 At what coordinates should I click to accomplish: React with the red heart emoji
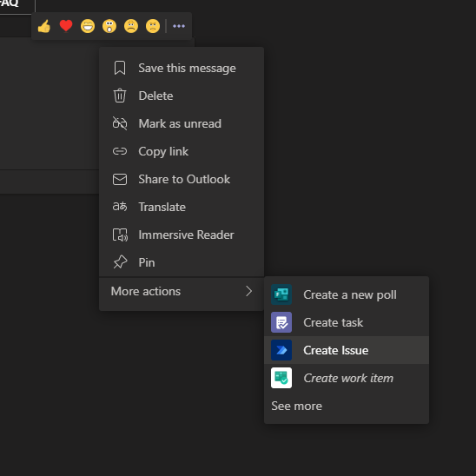66,26
